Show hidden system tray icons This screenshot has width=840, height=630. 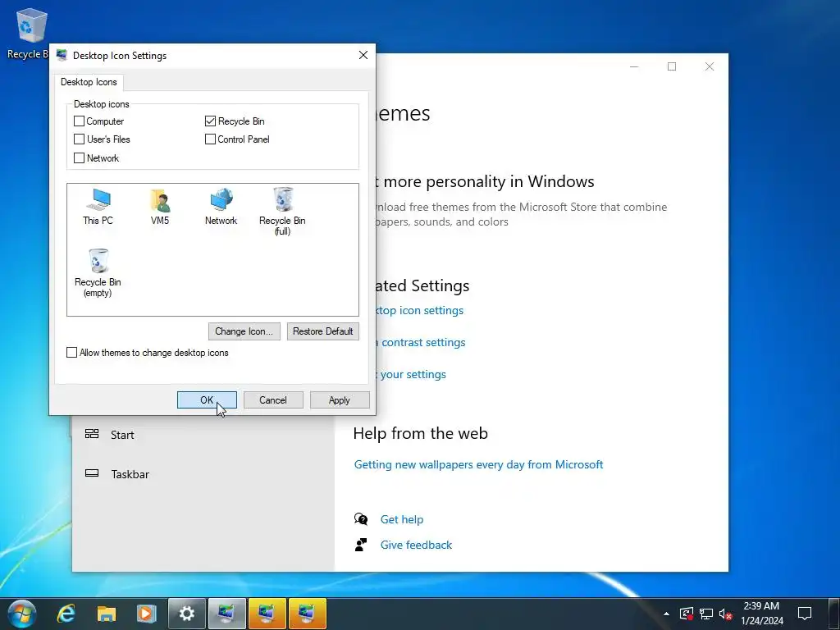click(x=666, y=614)
